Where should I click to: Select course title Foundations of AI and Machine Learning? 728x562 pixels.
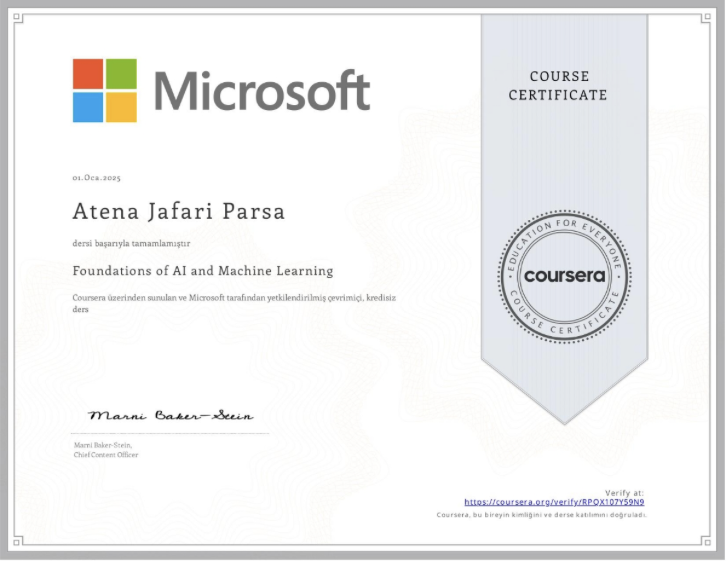(203, 272)
